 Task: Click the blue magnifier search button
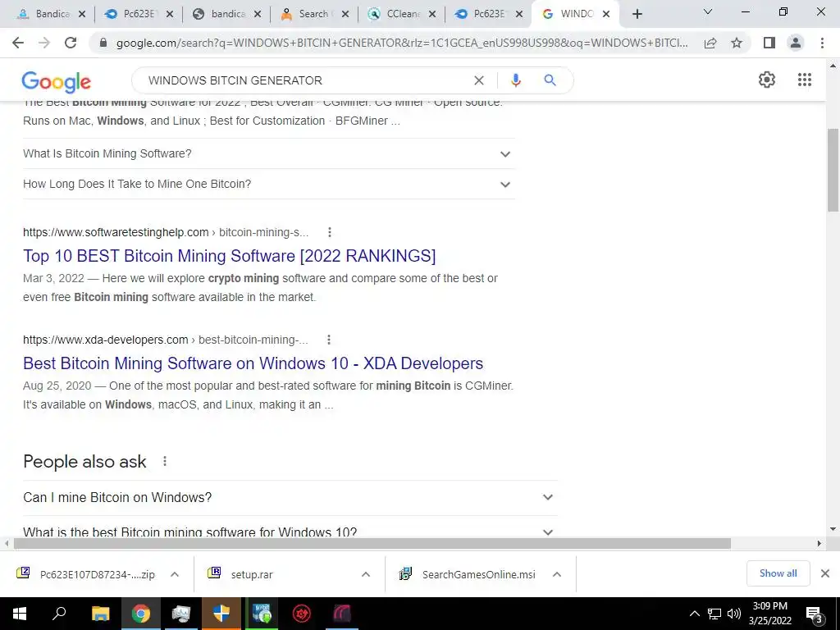pos(550,80)
